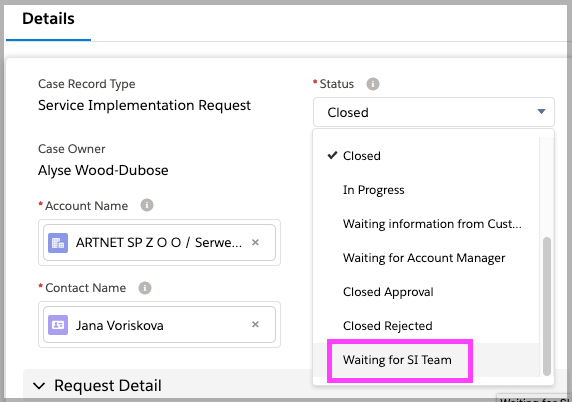Viewport: 572px width, 402px height.
Task: Click the Status combo box showing Closed
Action: click(434, 112)
